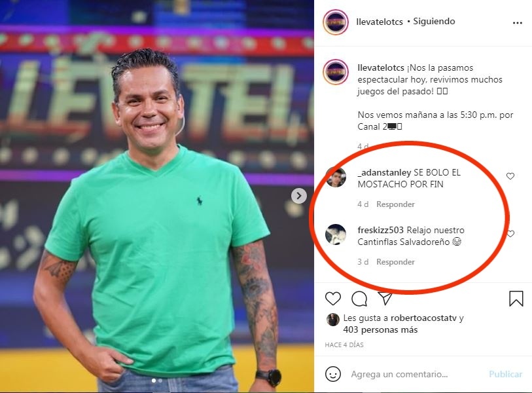Open the emoji picker smiley icon
Image resolution: width=532 pixels, height=393 pixels.
pos(333,374)
